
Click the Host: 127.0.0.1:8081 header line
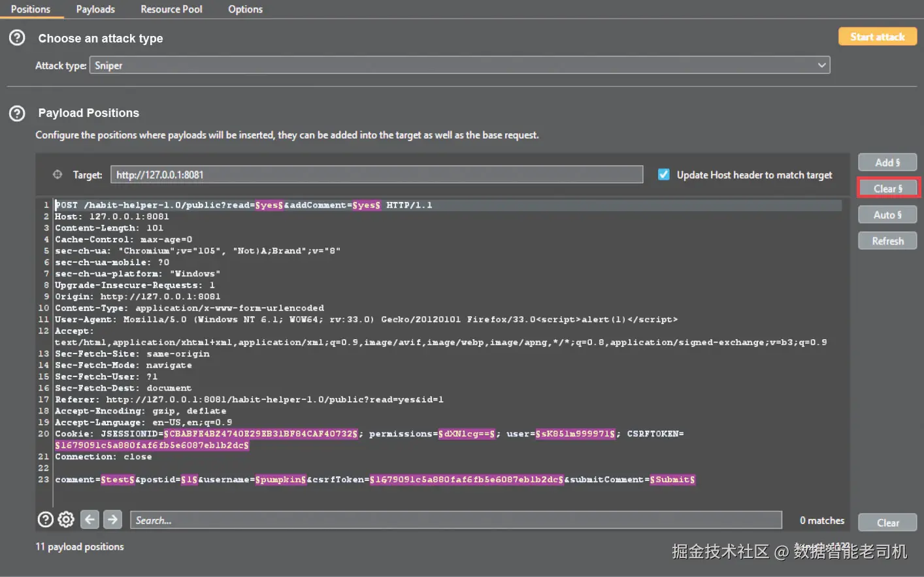tap(112, 216)
